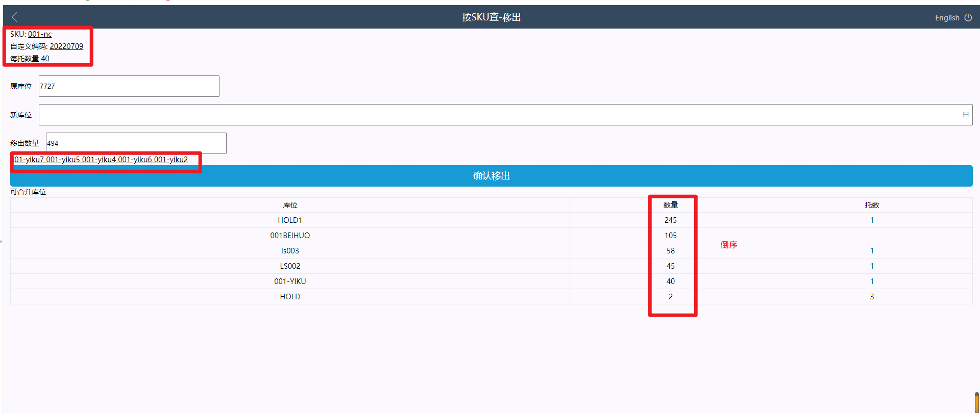Click the page title 按SKU查-移出
Screen dimensions: 980x413
click(492, 17)
